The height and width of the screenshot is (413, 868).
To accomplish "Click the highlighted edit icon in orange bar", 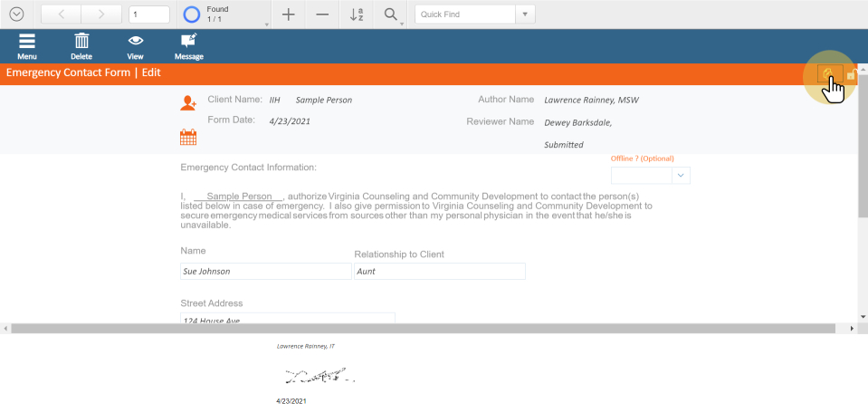I will coord(828,73).
